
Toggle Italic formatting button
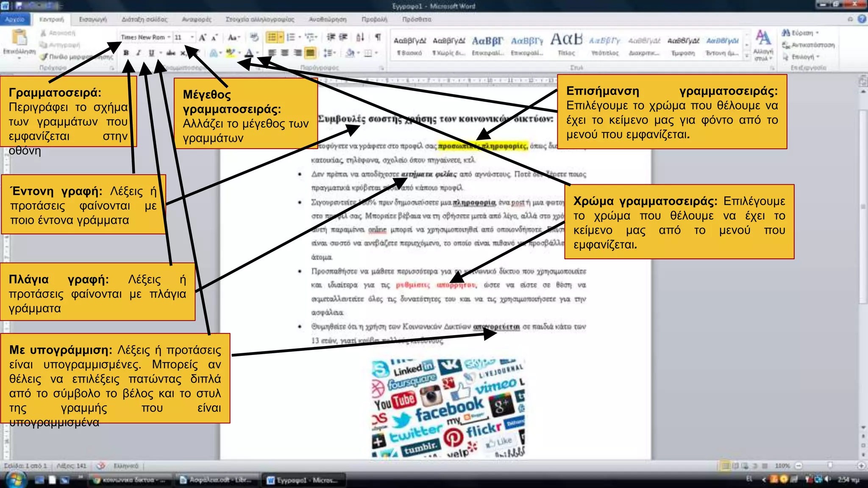(138, 53)
